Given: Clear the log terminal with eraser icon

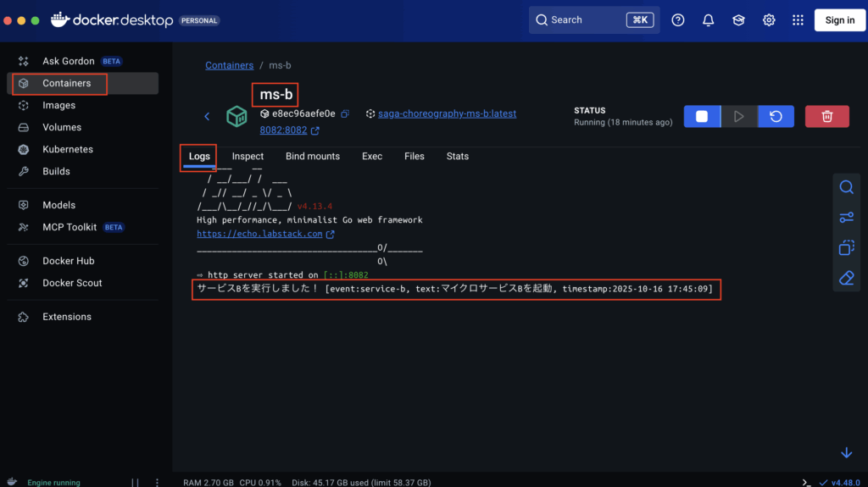Looking at the screenshot, I should click(846, 278).
